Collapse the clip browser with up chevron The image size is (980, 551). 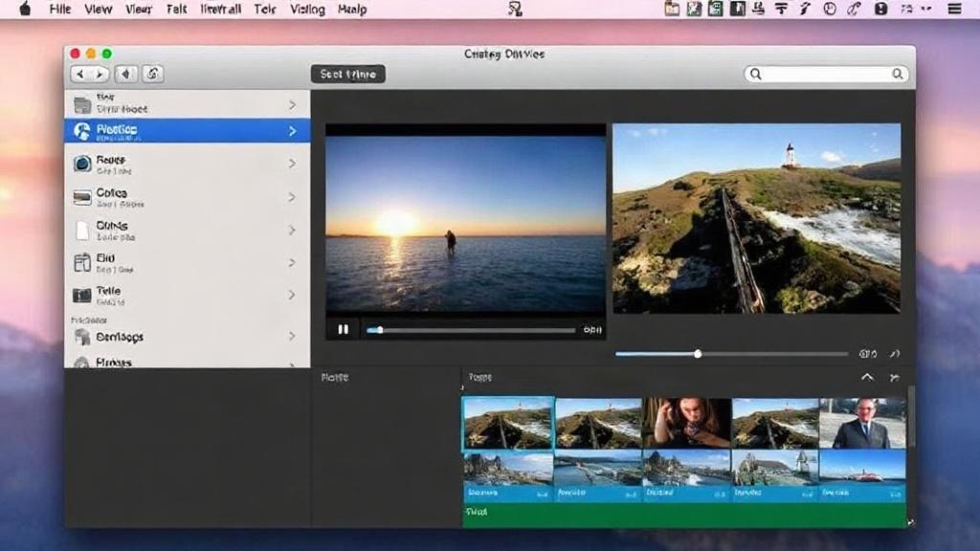867,377
